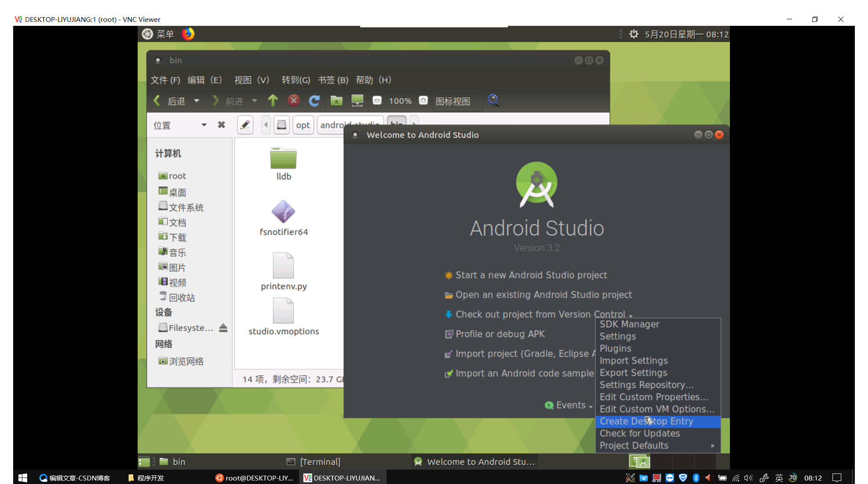
Task: Eject the Filesystem device
Action: tap(223, 328)
